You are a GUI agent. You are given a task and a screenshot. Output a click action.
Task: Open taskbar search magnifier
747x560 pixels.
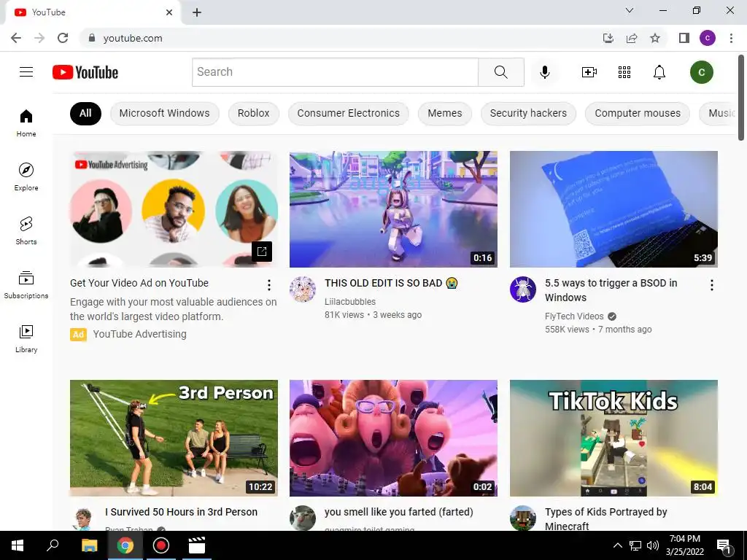coord(53,545)
